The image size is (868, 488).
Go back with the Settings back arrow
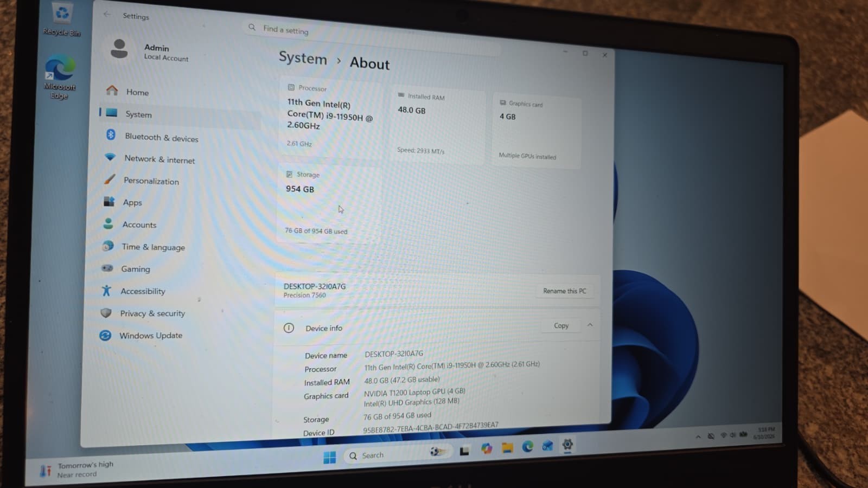pos(107,15)
